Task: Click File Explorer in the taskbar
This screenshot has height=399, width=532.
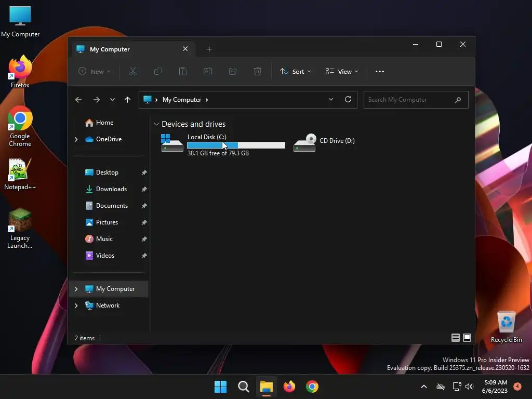Action: (x=267, y=387)
